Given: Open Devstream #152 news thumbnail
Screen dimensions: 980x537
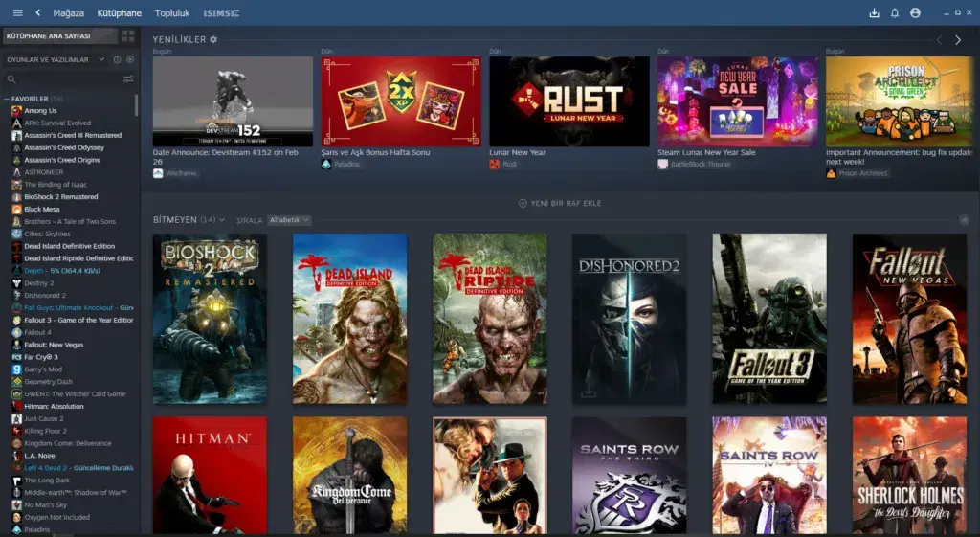Looking at the screenshot, I should tap(233, 101).
